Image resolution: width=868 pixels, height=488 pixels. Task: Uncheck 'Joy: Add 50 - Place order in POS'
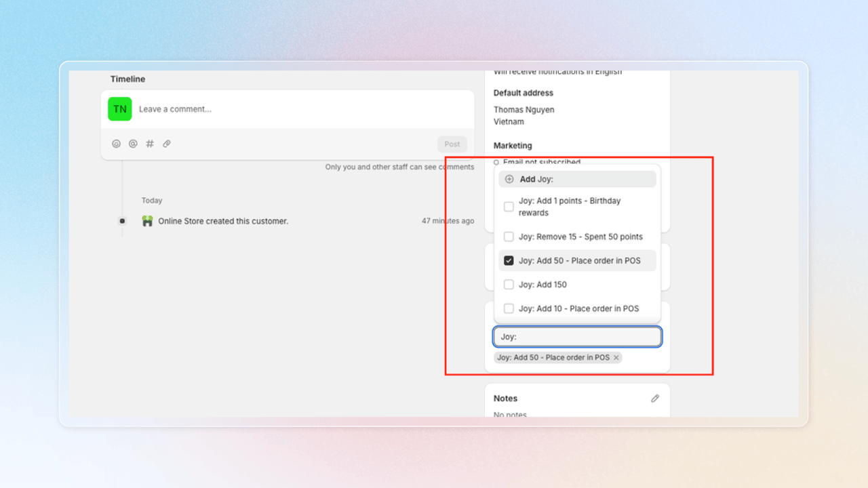(509, 261)
